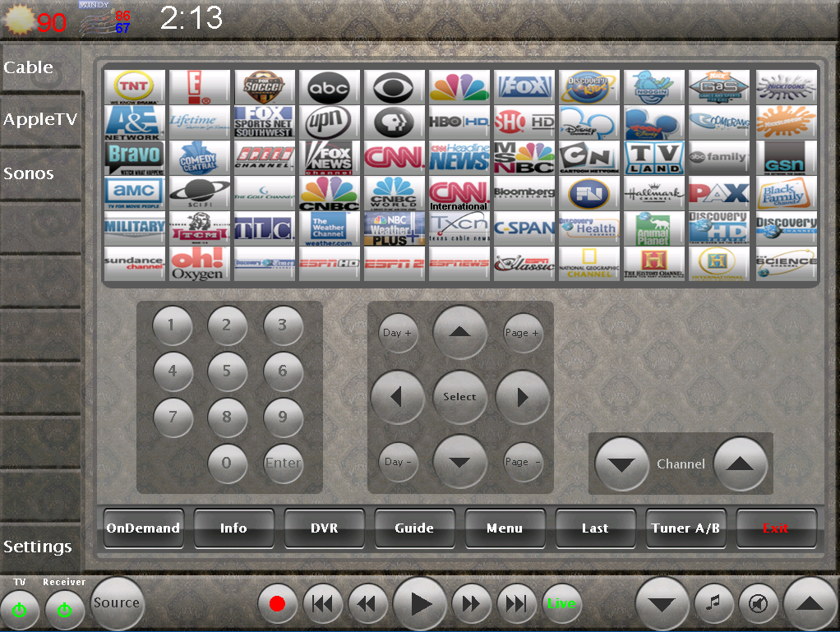Tune to the CNBC channel
Screen dimensions: 840x632
click(329, 193)
